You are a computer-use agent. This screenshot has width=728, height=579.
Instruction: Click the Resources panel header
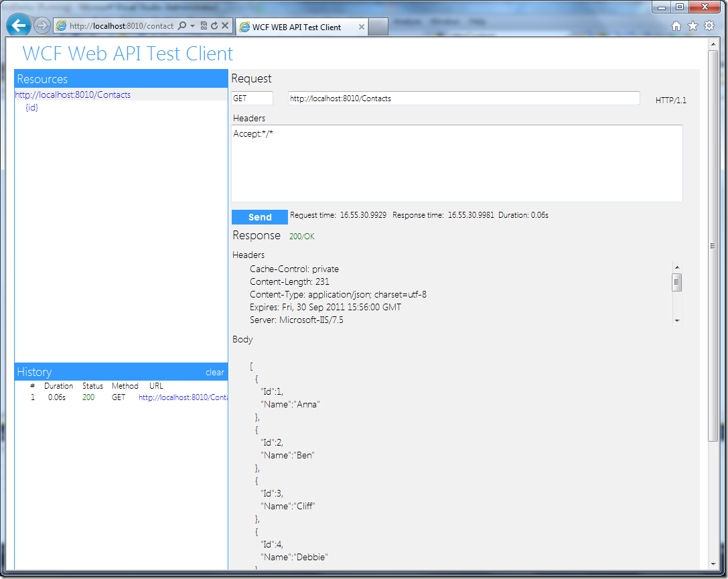pyautogui.click(x=121, y=79)
